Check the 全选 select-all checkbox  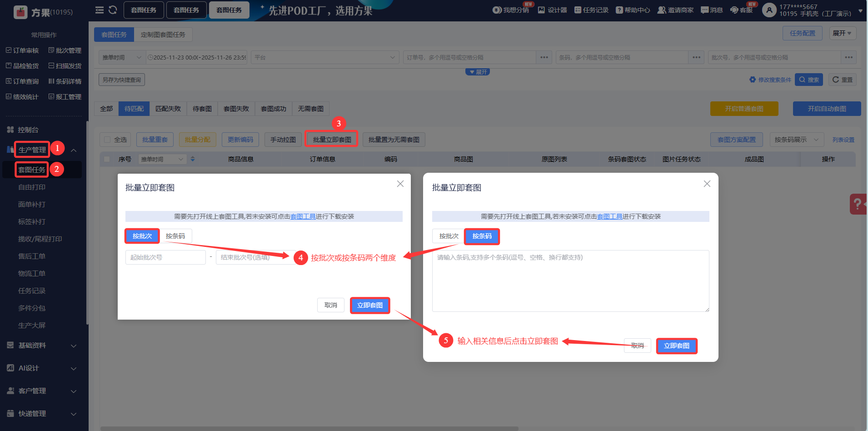point(107,140)
